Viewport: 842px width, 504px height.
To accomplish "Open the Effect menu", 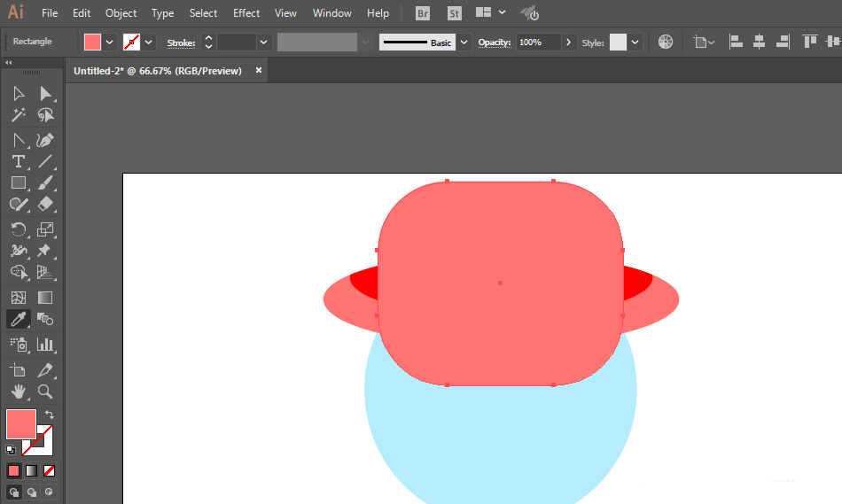I will pos(246,13).
